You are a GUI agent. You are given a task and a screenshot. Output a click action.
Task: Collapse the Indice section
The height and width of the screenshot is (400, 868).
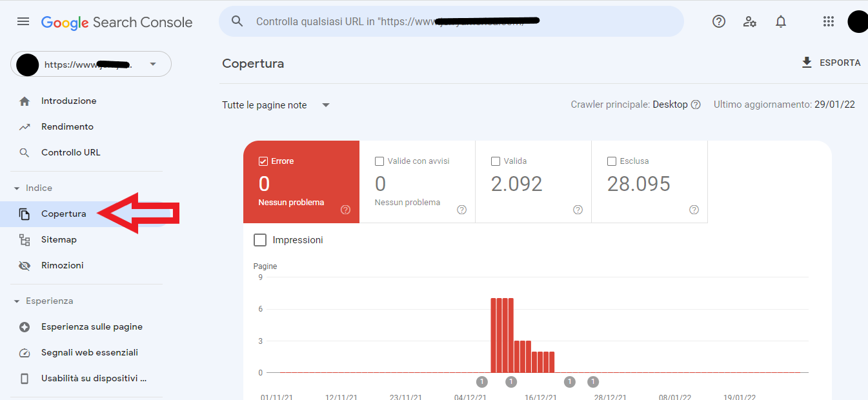coord(17,188)
